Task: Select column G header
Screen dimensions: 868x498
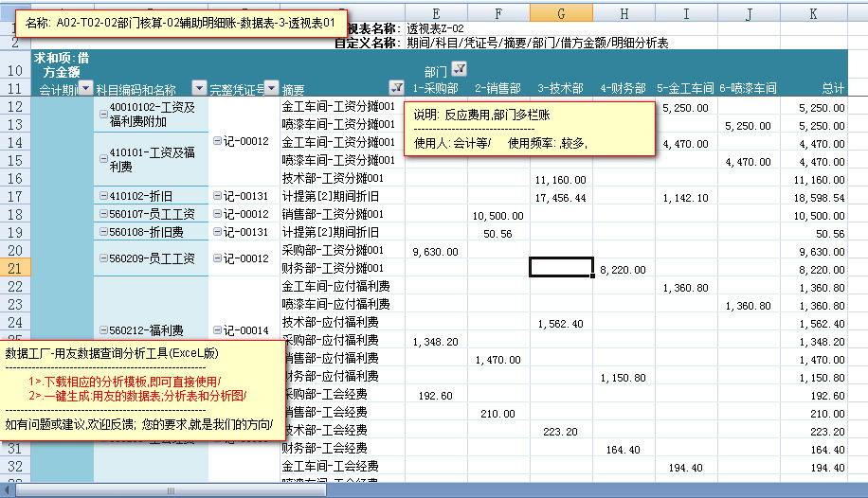Action: click(561, 12)
